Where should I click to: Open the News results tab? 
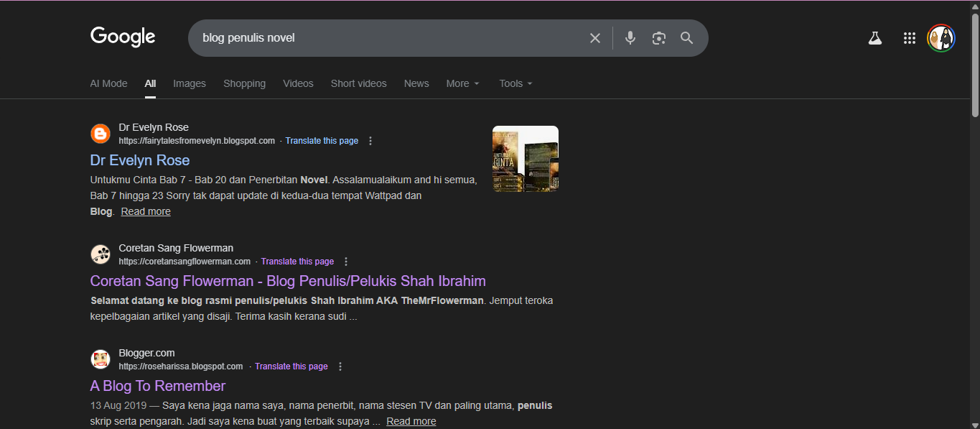click(x=416, y=83)
